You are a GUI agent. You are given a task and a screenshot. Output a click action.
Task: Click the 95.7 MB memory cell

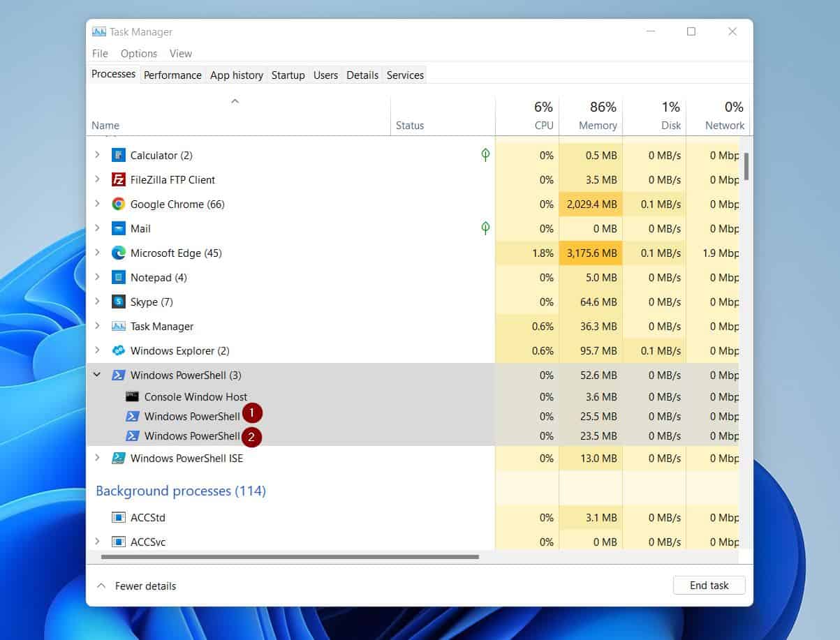point(591,350)
